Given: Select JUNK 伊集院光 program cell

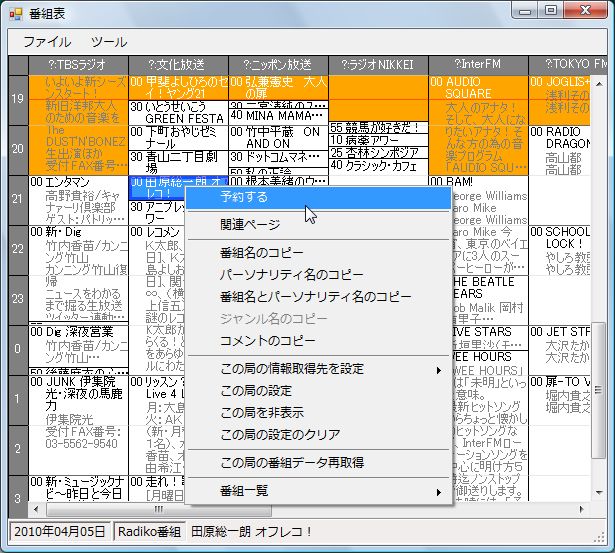Looking at the screenshot, I should click(78, 425).
